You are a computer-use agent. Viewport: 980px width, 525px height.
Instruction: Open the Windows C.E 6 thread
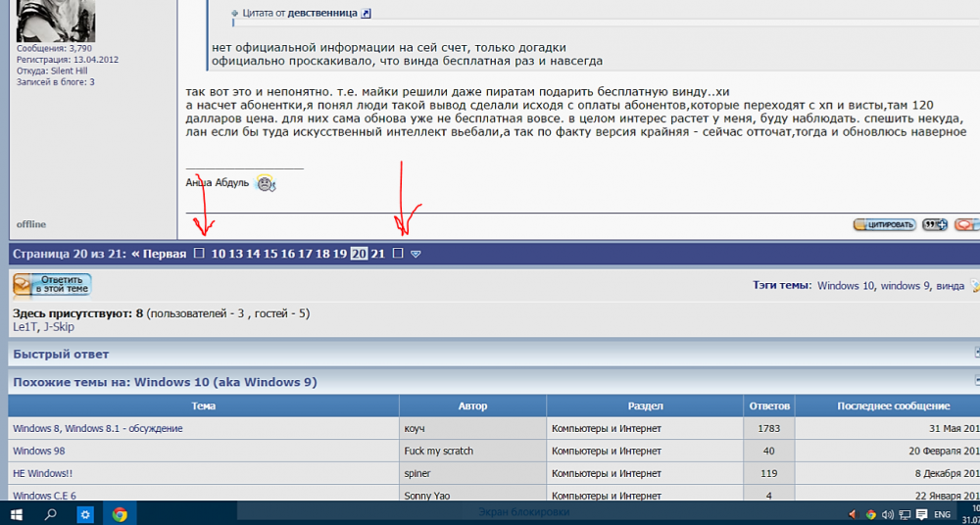click(44, 496)
